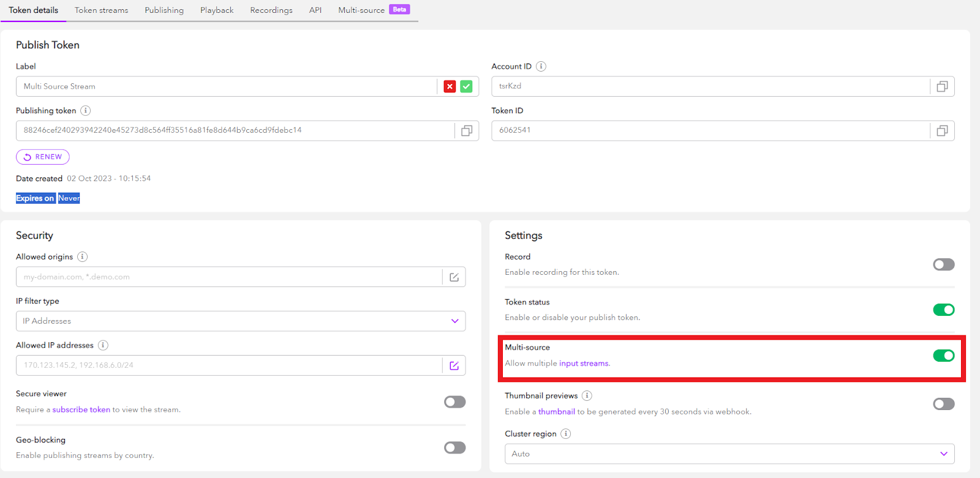Click the RENEW token button
Viewport: 980px width, 478px height.
pos(43,157)
